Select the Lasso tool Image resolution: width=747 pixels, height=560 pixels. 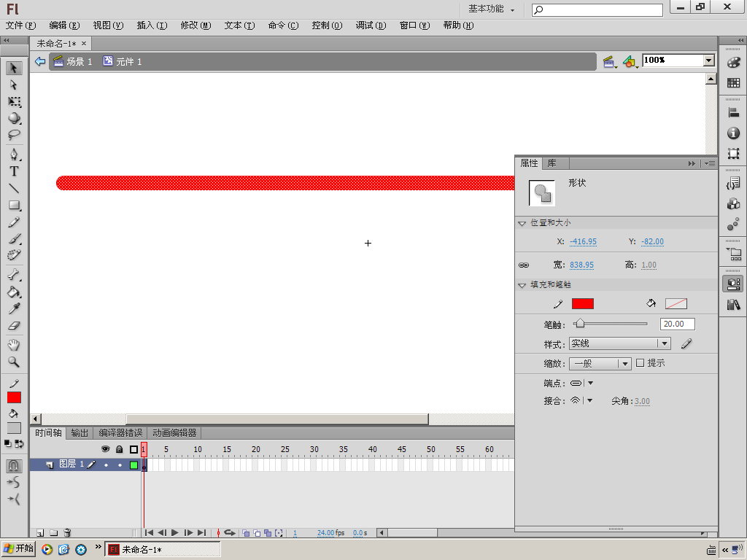(x=14, y=135)
